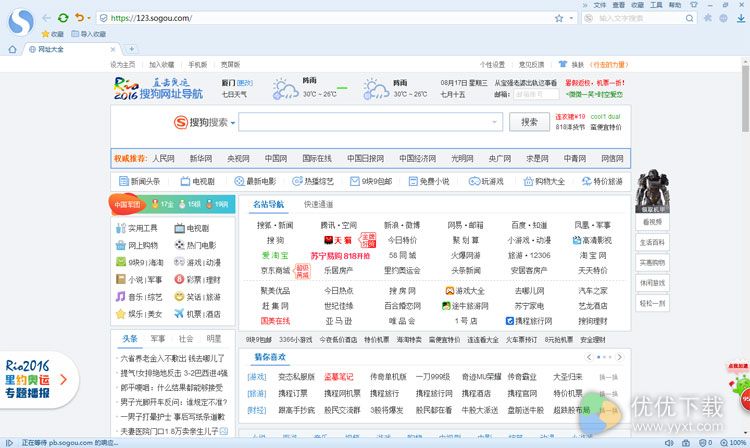Click 中国军团 medal count banner
The width and height of the screenshot is (750, 448).
(x=172, y=204)
